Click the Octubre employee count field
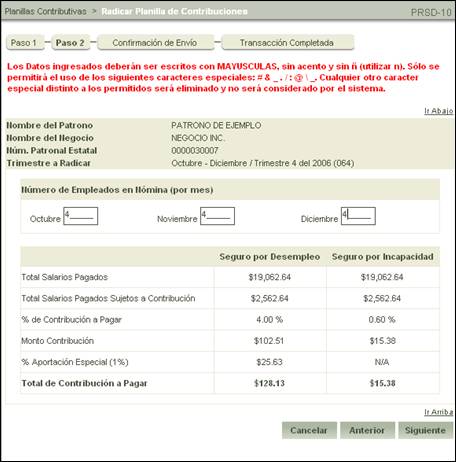This screenshot has width=456, height=462. coord(80,216)
